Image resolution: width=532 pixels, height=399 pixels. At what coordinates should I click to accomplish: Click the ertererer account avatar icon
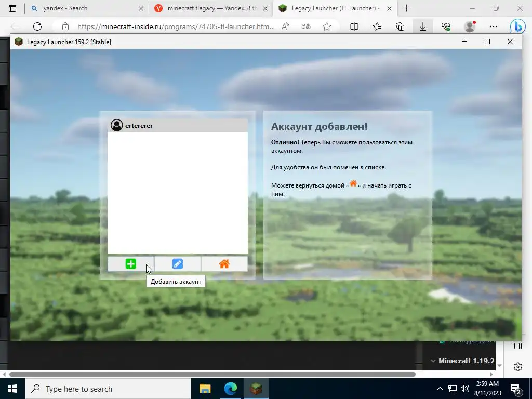point(117,125)
